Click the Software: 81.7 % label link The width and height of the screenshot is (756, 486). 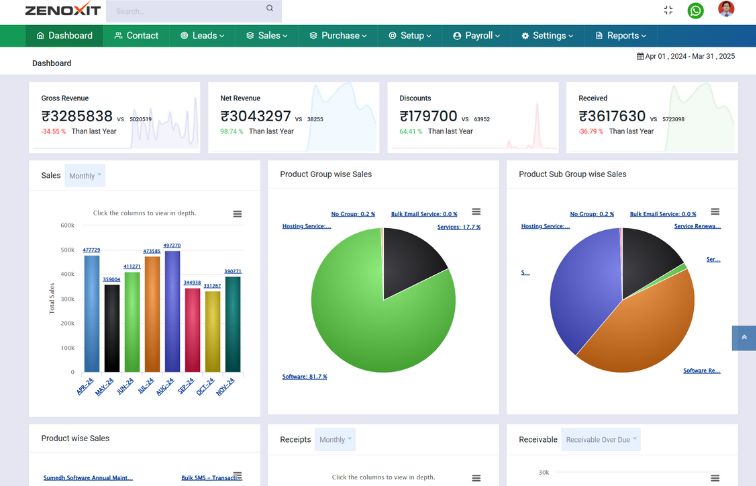tap(304, 377)
